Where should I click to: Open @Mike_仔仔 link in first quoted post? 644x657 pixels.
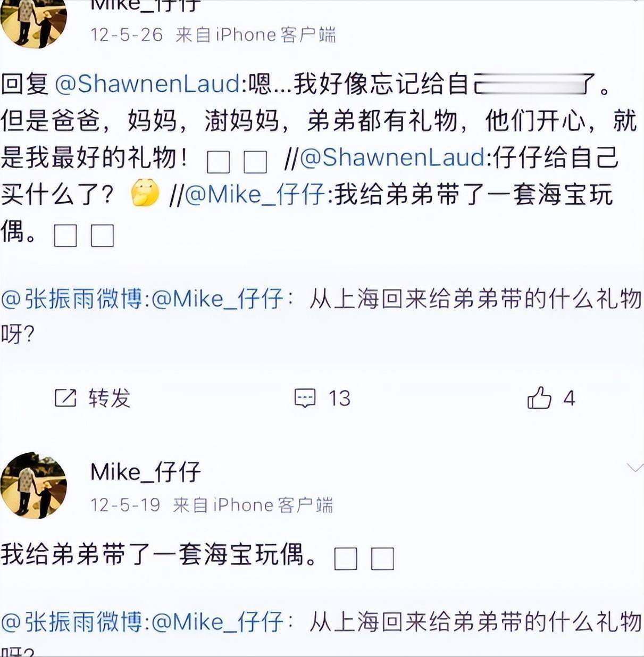(x=218, y=298)
